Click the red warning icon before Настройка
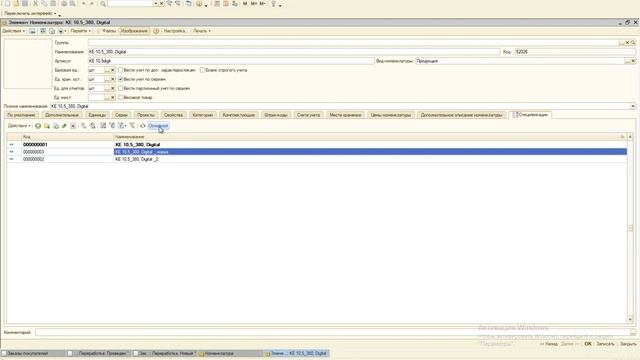640x360 pixels. click(156, 31)
